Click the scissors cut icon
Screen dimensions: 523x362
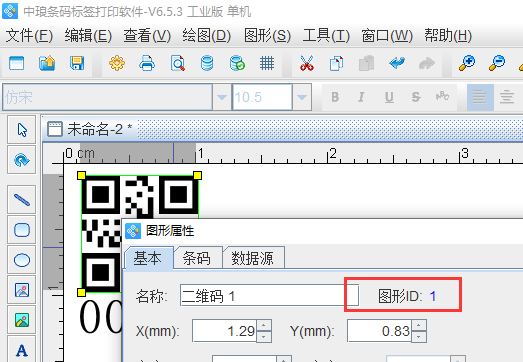coord(307,63)
